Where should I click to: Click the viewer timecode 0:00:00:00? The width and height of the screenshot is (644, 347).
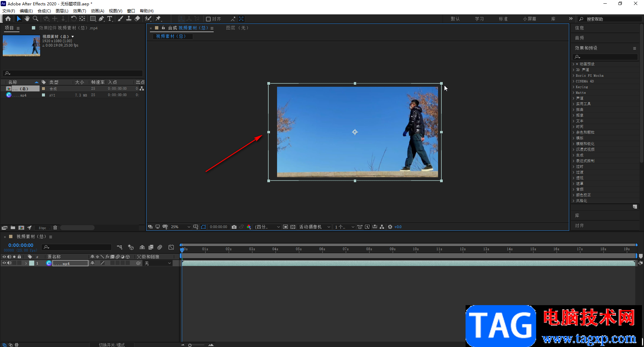click(x=218, y=227)
